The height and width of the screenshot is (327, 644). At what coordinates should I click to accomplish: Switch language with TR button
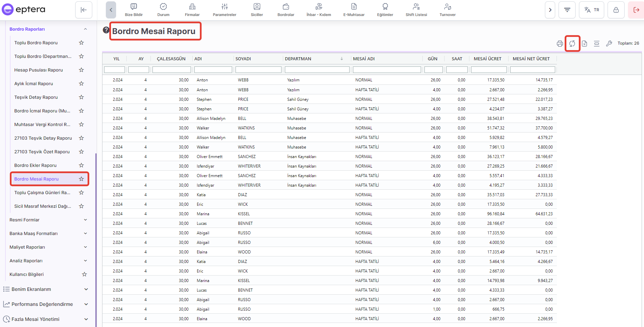coord(592,10)
